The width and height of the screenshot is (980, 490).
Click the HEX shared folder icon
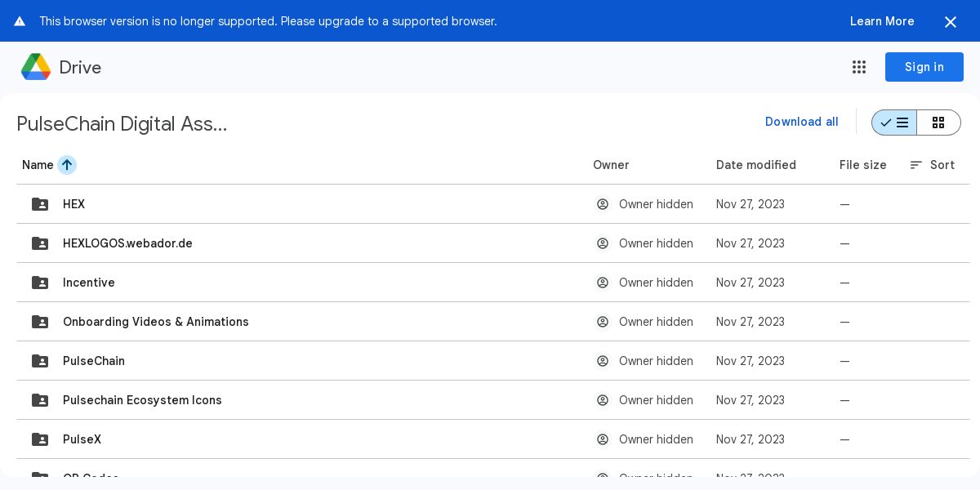tap(40, 204)
